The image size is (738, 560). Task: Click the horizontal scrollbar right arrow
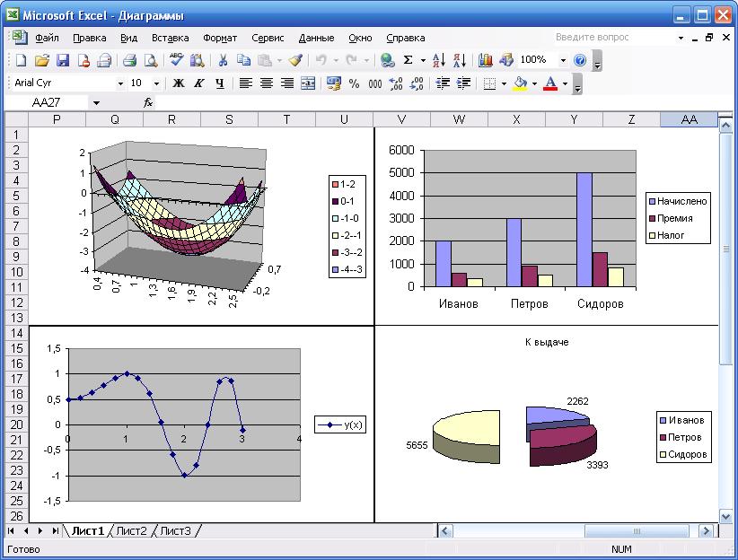click(706, 530)
